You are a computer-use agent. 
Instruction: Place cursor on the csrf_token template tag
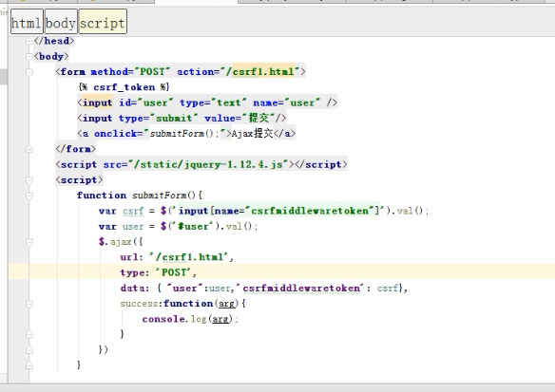pyautogui.click(x=124, y=87)
